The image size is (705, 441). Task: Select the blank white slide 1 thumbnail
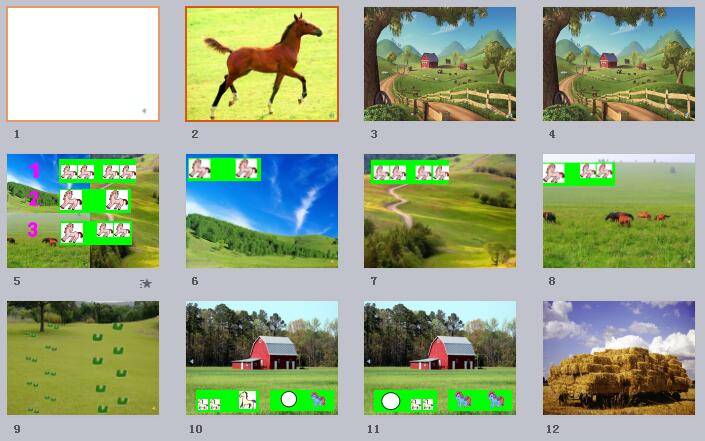pyautogui.click(x=83, y=64)
